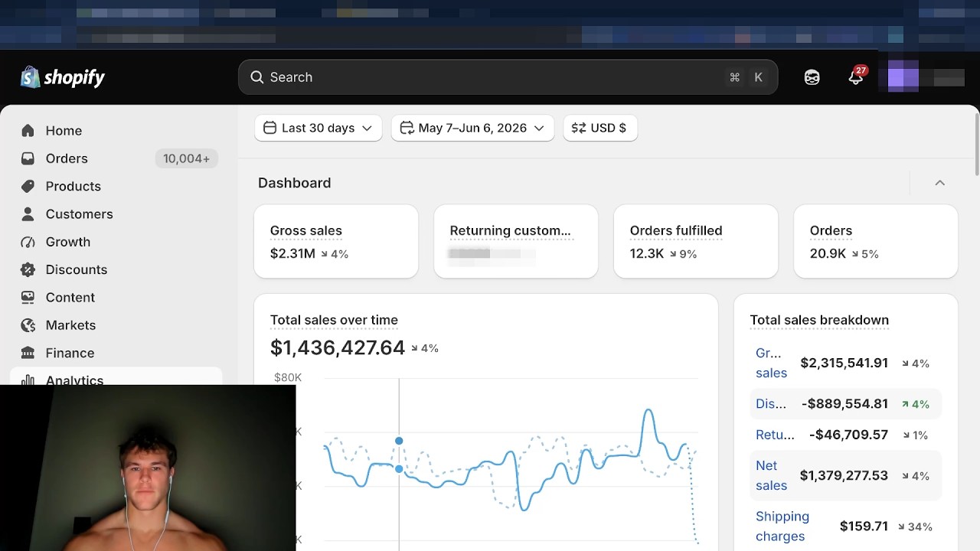Screen dimensions: 980x551
Task: Click the currency exchange icon beside USD
Action: 579,128
